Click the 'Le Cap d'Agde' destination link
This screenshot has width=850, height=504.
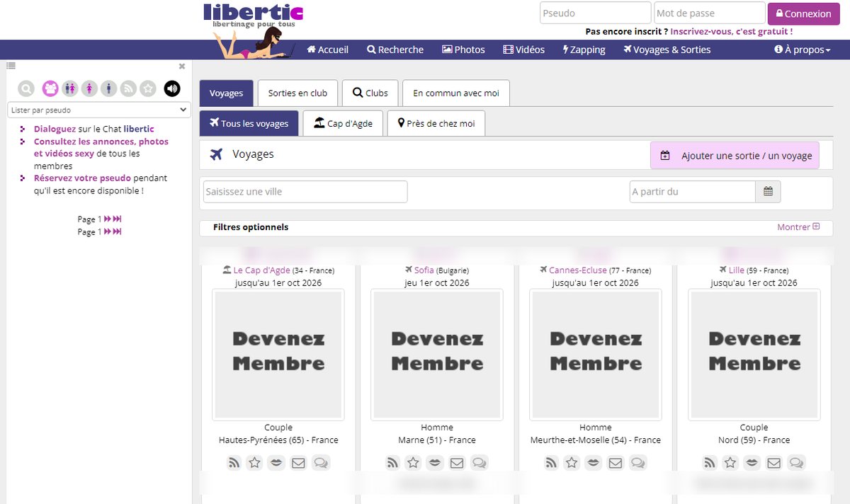(261, 270)
